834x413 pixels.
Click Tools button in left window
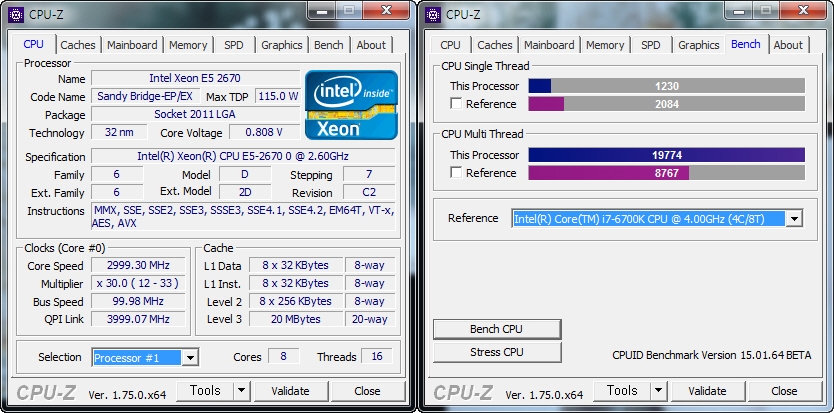(205, 391)
